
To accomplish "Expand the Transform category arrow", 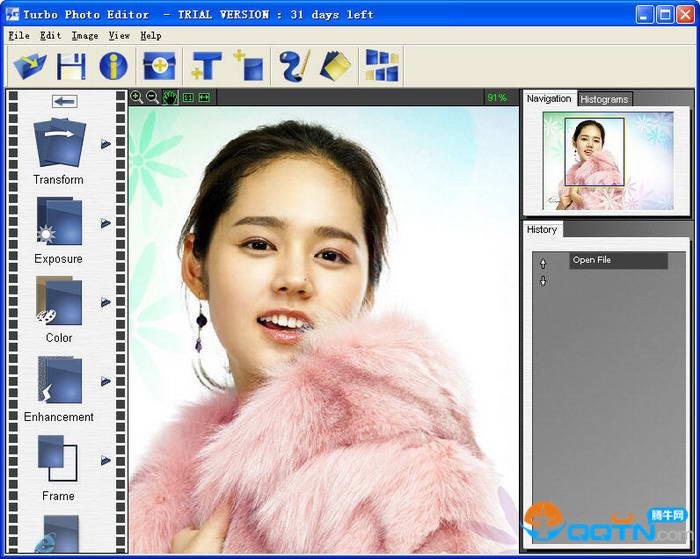I will (x=106, y=144).
